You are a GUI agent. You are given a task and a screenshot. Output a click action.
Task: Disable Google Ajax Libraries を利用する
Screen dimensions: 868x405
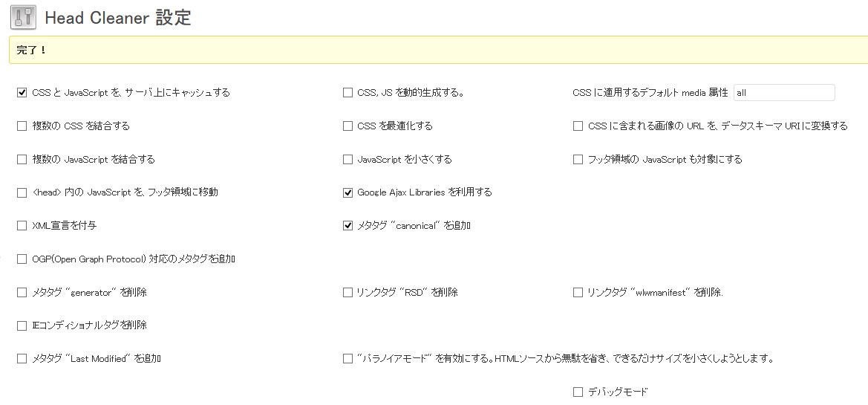coord(347,192)
